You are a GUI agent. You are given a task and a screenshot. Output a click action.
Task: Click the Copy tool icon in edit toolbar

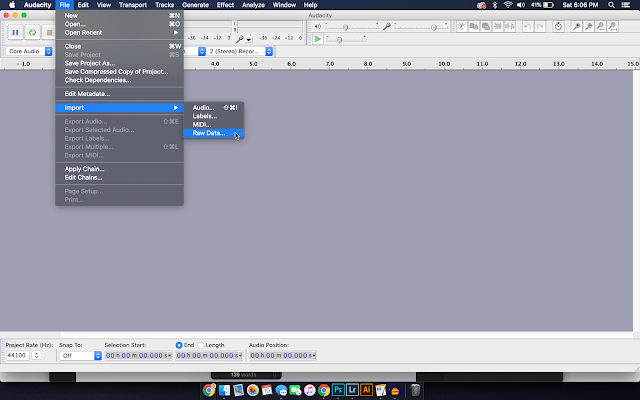pos(474,27)
